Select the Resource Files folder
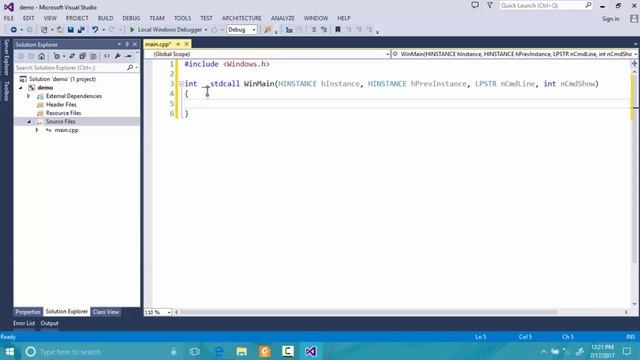Image resolution: width=640 pixels, height=360 pixels. coord(63,113)
